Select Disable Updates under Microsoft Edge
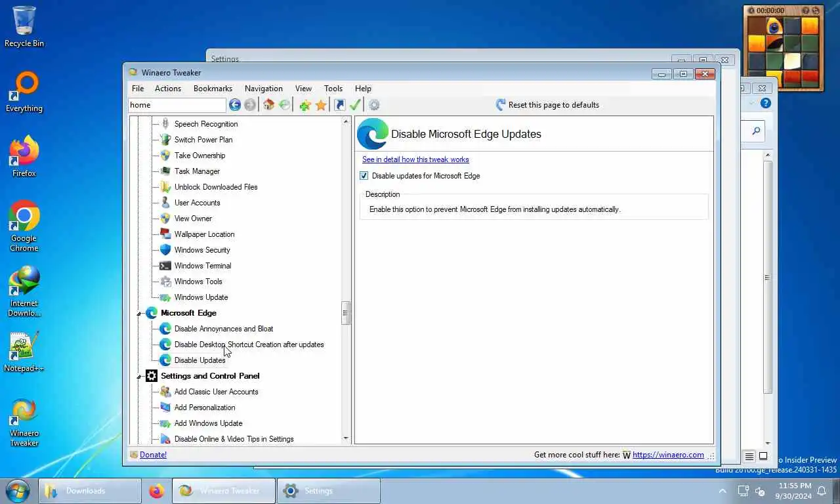This screenshot has width=840, height=504. [199, 360]
